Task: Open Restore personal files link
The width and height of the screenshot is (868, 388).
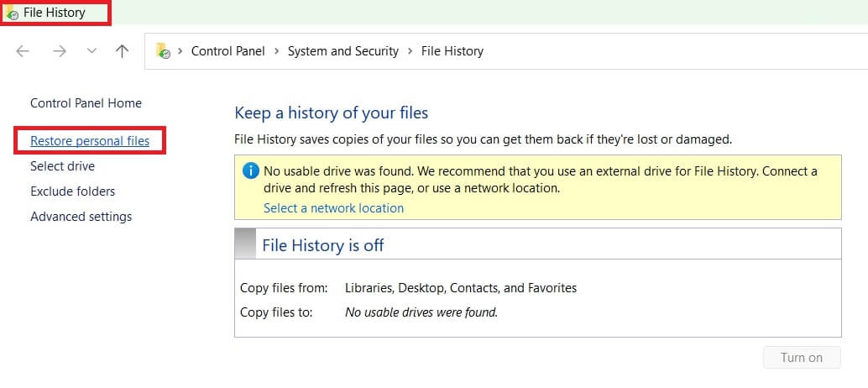Action: (x=90, y=141)
